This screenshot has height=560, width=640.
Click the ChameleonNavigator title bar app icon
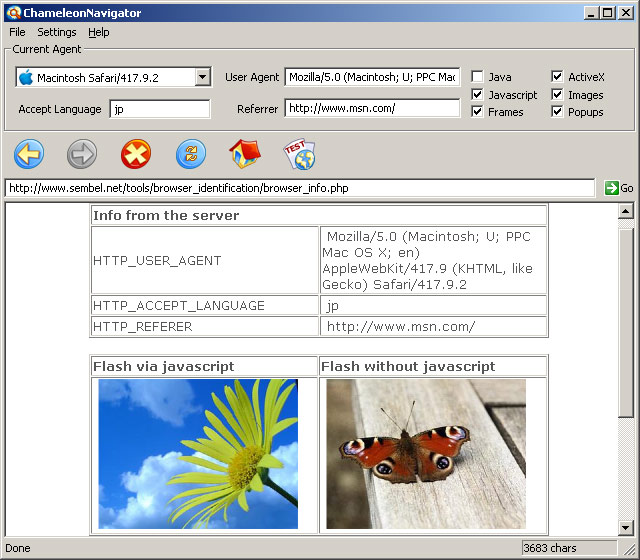[x=13, y=13]
